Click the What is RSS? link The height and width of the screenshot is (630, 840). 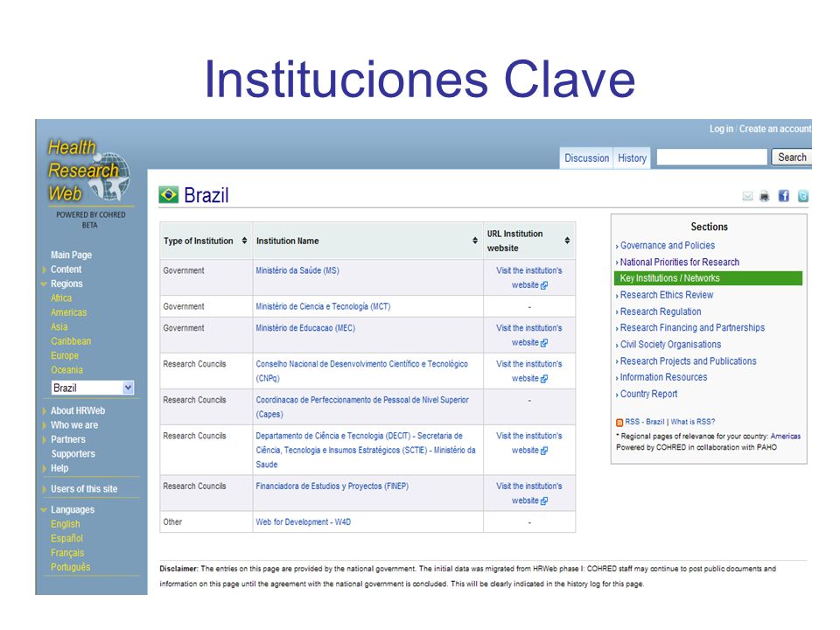tap(693, 422)
